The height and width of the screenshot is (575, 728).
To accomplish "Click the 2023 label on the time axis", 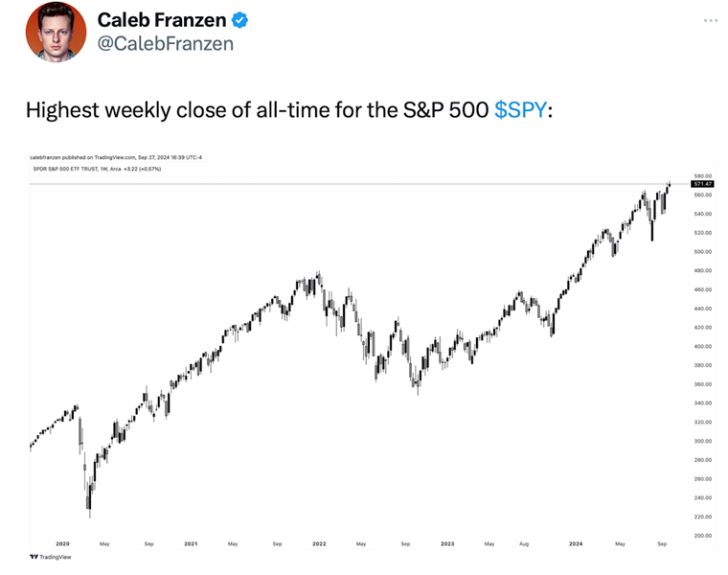I will click(446, 543).
